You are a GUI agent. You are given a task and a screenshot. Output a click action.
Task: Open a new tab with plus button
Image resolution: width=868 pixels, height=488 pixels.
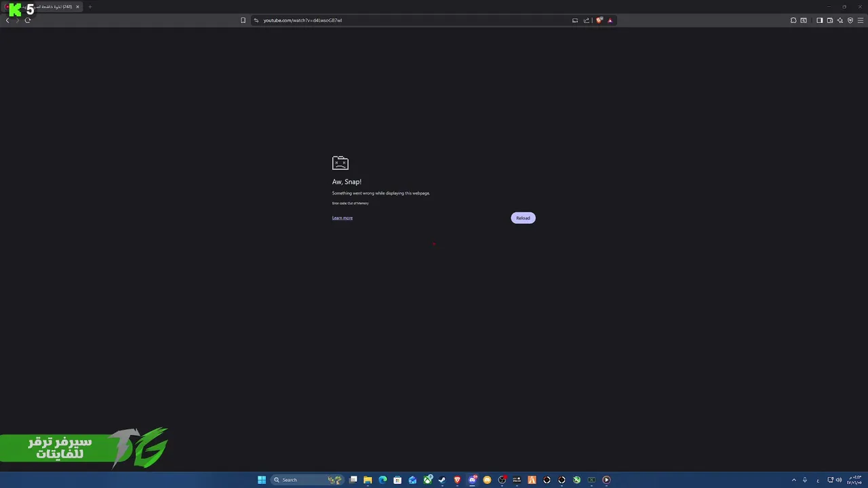(90, 7)
